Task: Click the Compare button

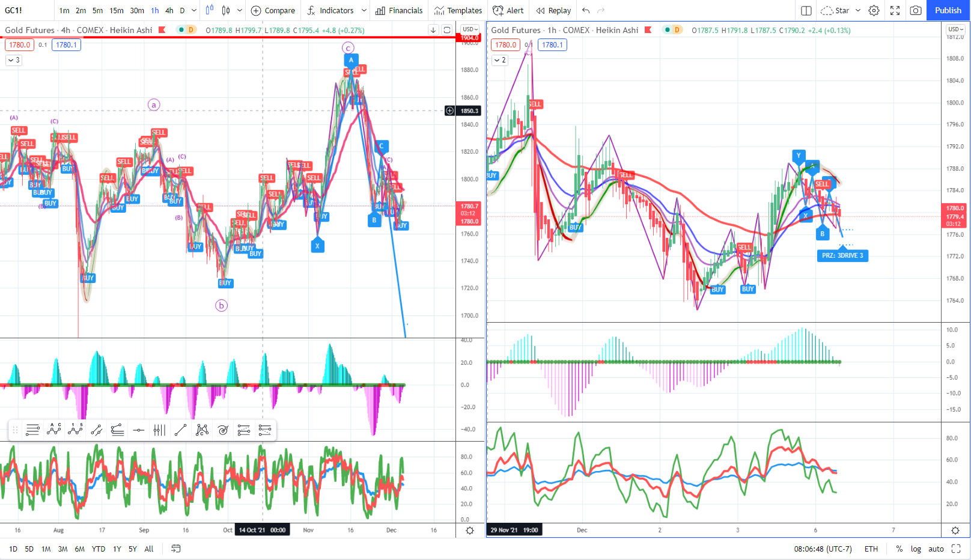Action: 273,10
